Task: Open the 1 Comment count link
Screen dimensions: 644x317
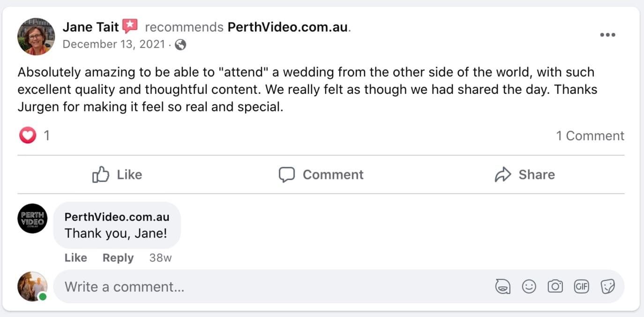Action: coord(590,136)
